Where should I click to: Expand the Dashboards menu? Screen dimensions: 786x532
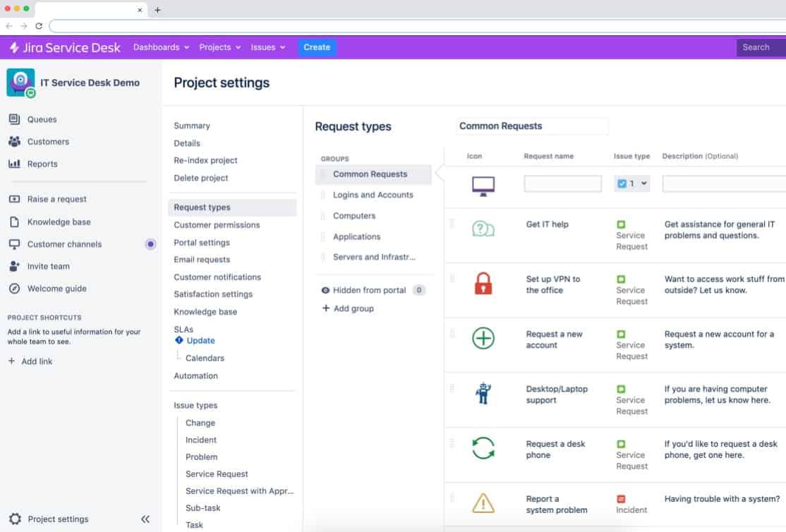(x=160, y=47)
